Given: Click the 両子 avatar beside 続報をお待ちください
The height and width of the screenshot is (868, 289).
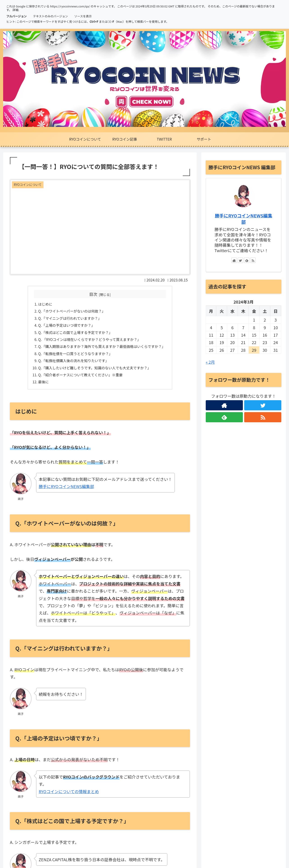Looking at the screenshot, I should pos(20,699).
